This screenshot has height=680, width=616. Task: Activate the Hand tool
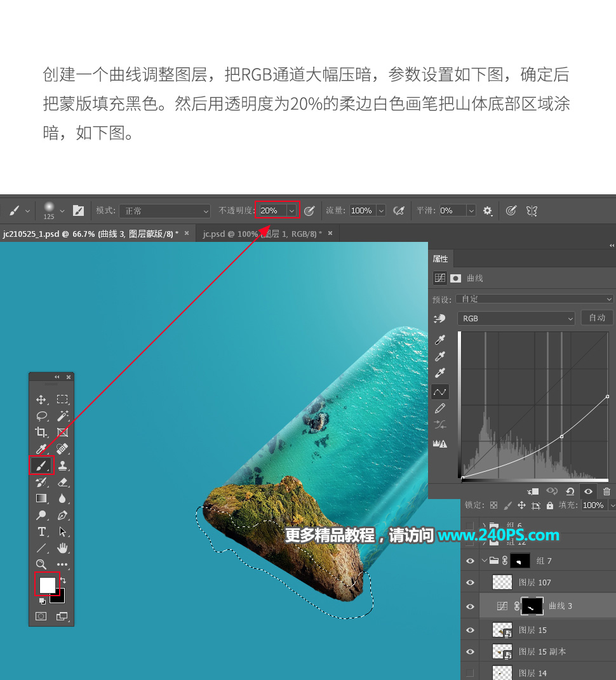tap(62, 548)
